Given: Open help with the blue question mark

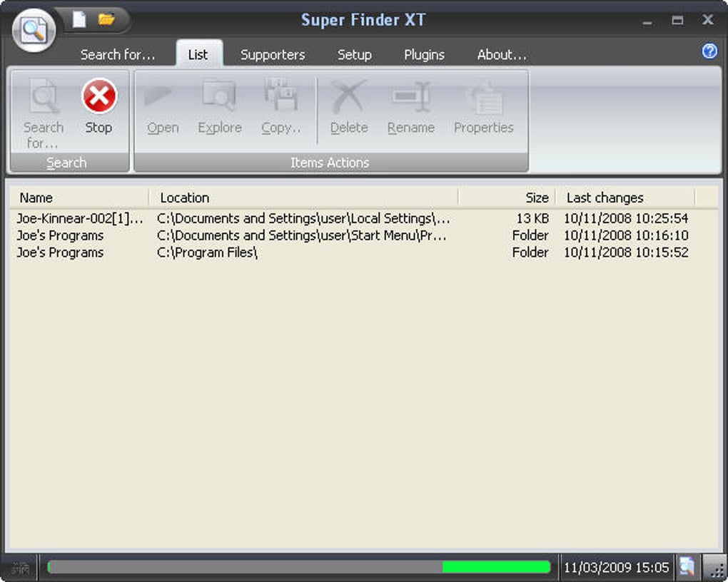Looking at the screenshot, I should [709, 51].
